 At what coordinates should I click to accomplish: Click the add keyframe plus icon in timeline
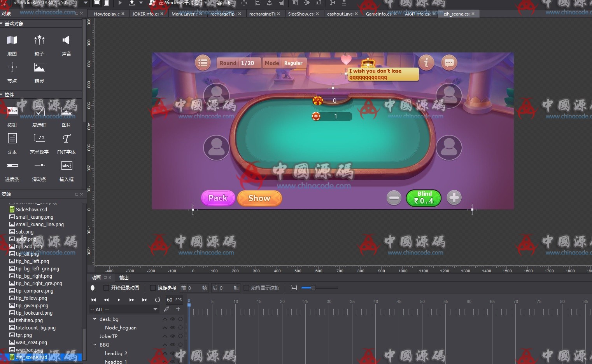tap(178, 309)
